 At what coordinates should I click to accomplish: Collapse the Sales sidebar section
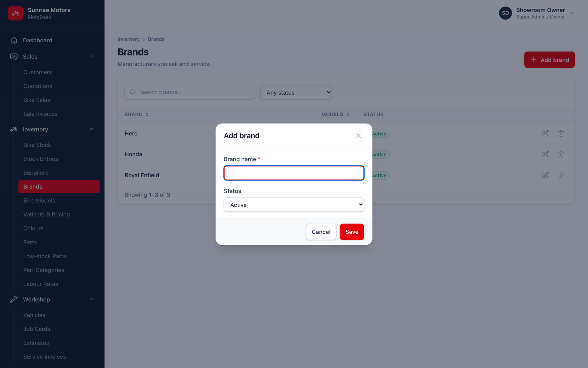point(92,56)
